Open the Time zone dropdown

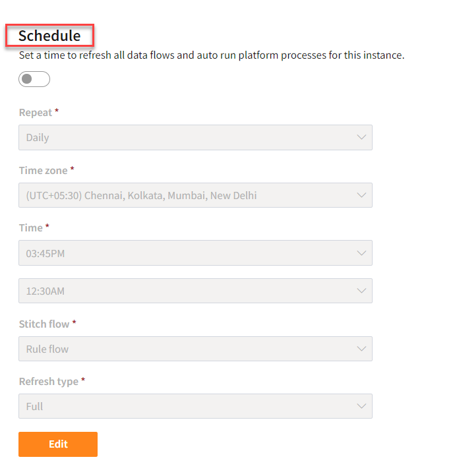[195, 195]
